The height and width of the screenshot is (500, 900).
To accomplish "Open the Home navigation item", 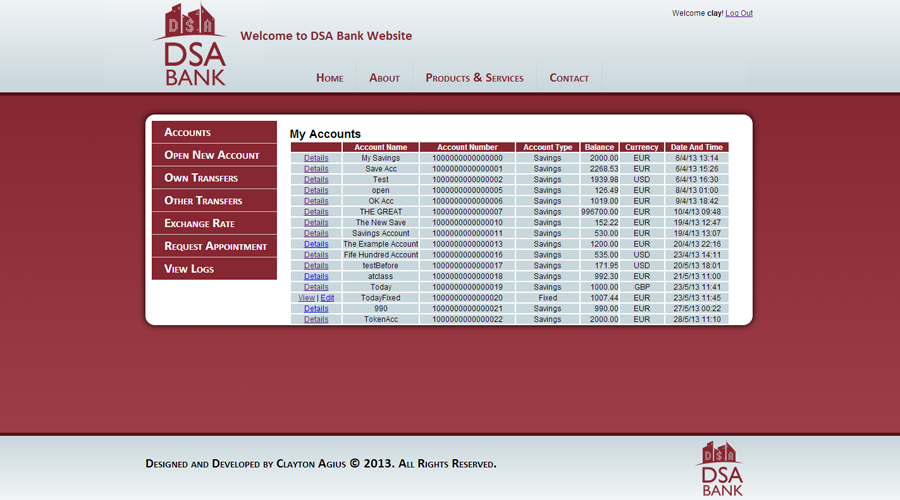I will click(329, 77).
